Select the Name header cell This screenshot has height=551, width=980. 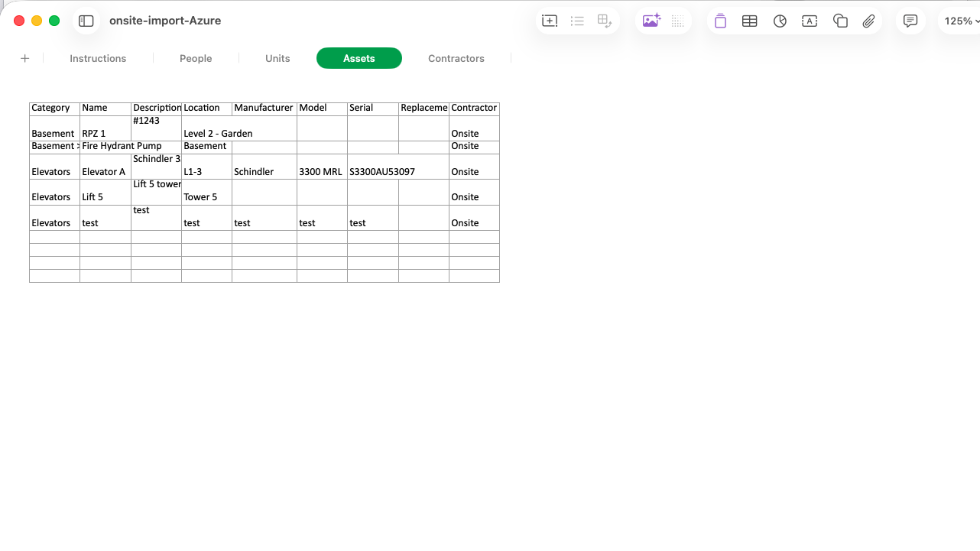pos(105,109)
